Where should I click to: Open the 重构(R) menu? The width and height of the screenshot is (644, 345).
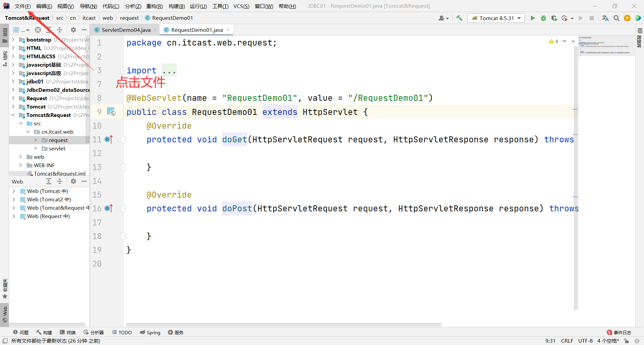pyautogui.click(x=155, y=6)
